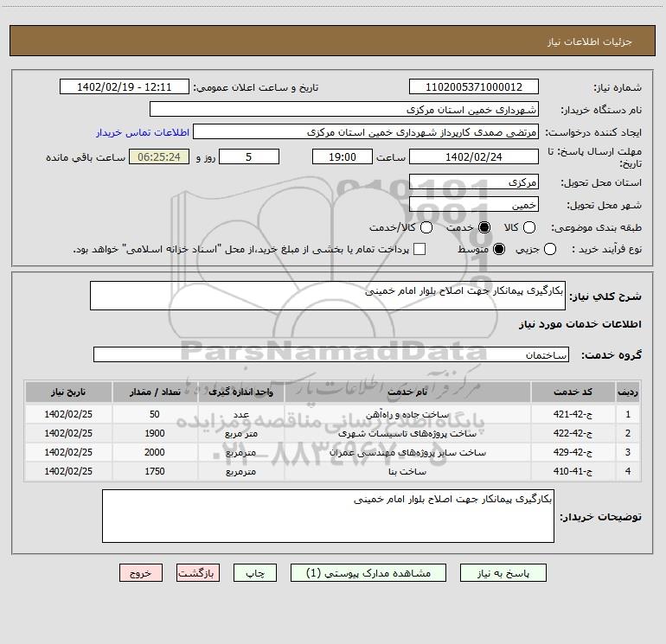Select the جزیی purchase type radio
666x644 pixels.
click(x=549, y=249)
